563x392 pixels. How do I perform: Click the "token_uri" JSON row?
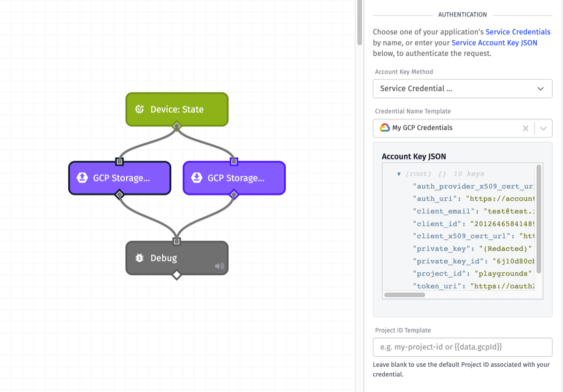point(473,286)
